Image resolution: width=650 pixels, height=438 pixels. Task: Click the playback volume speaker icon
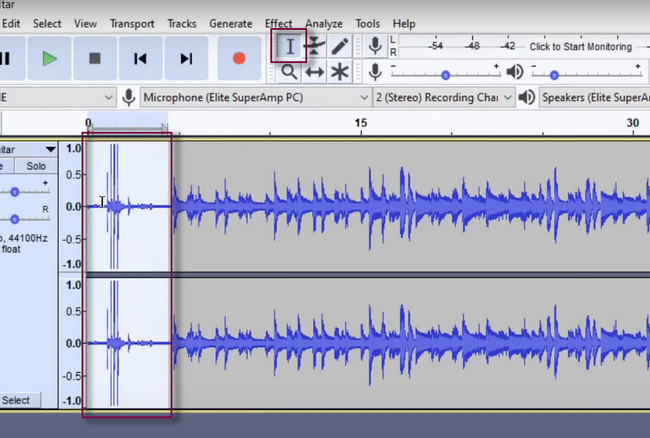[515, 72]
